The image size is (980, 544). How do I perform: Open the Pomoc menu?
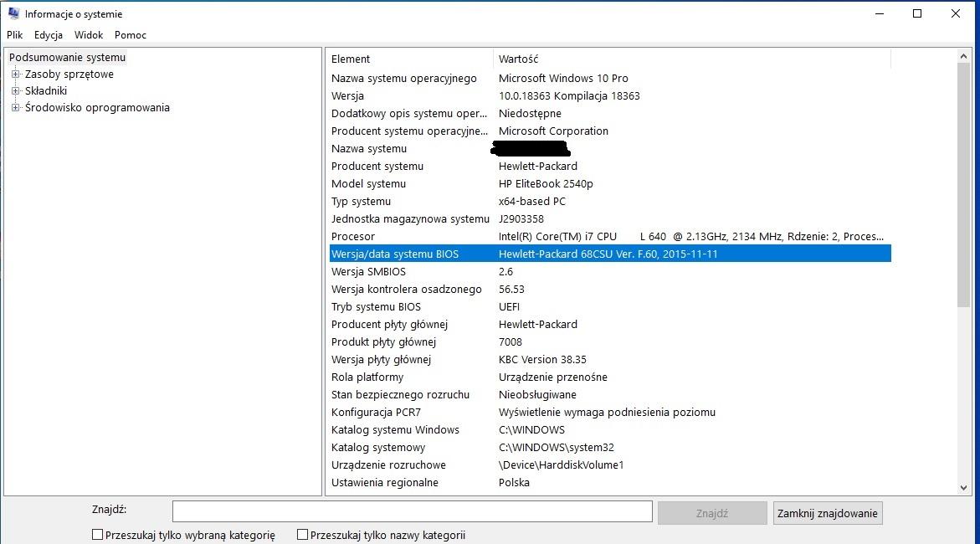(x=131, y=35)
